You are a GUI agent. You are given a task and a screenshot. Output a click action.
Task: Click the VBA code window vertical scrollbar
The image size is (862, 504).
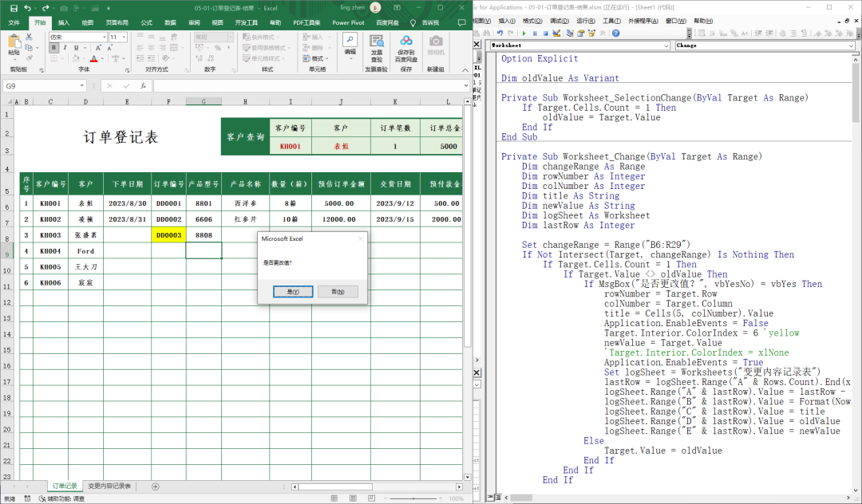click(x=856, y=274)
